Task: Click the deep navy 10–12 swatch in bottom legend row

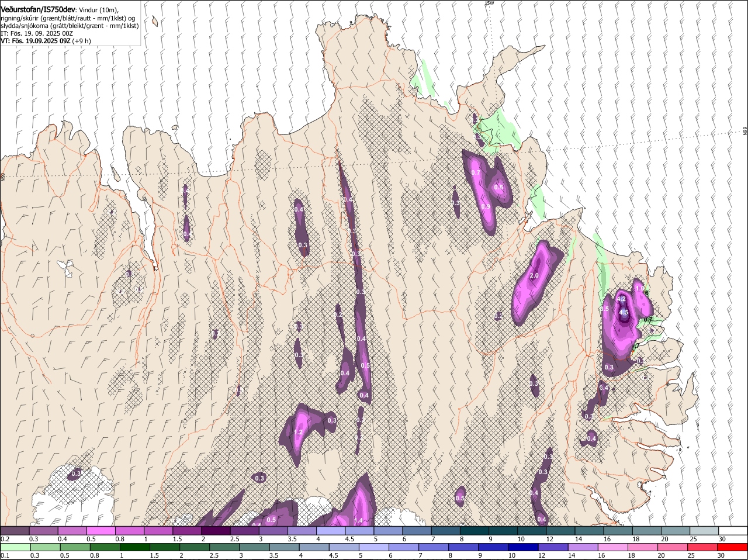Action: point(523,547)
